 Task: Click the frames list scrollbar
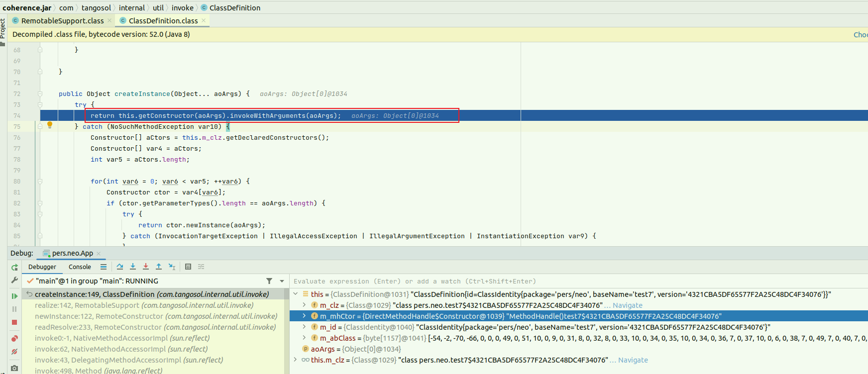tap(286, 331)
